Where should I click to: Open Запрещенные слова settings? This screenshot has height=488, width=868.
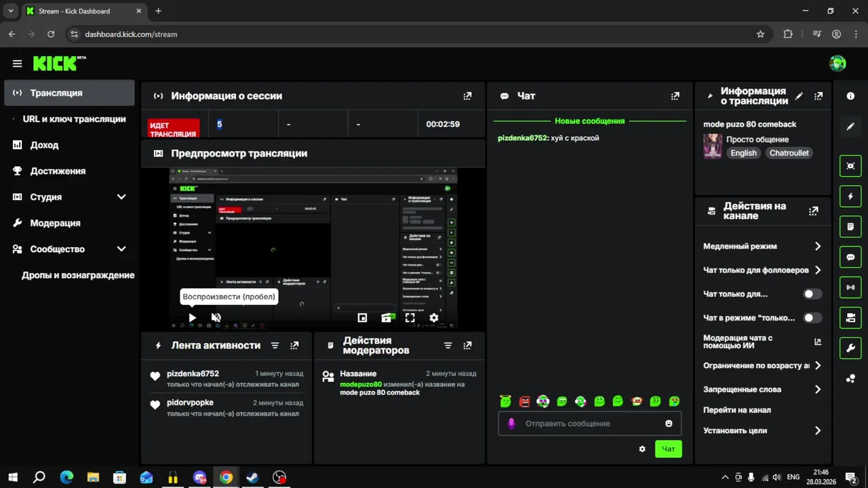(763, 390)
